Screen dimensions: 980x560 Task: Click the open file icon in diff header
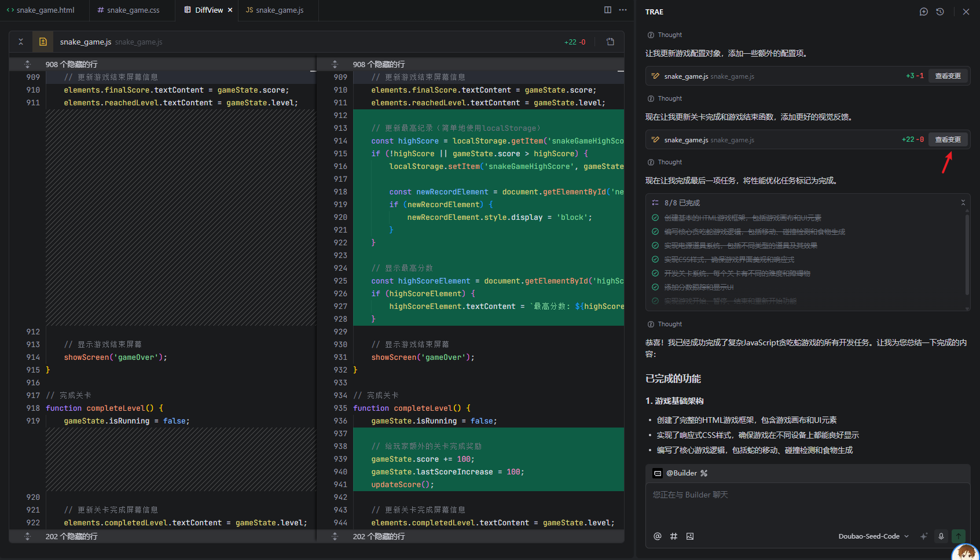pos(610,42)
